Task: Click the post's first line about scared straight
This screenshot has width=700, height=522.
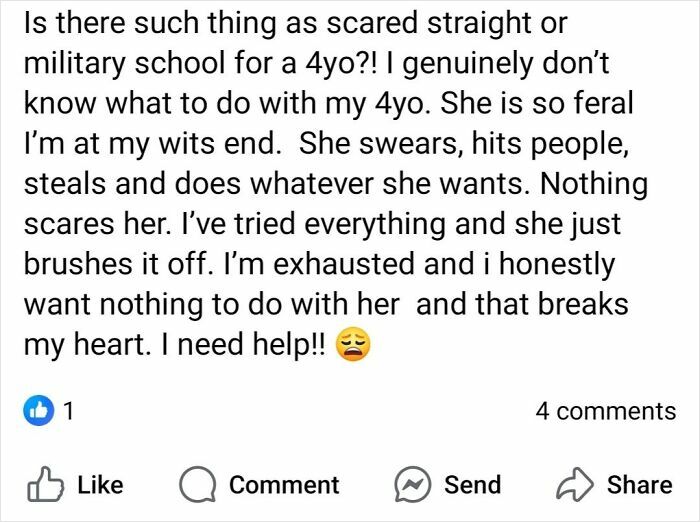Action: coord(278,21)
